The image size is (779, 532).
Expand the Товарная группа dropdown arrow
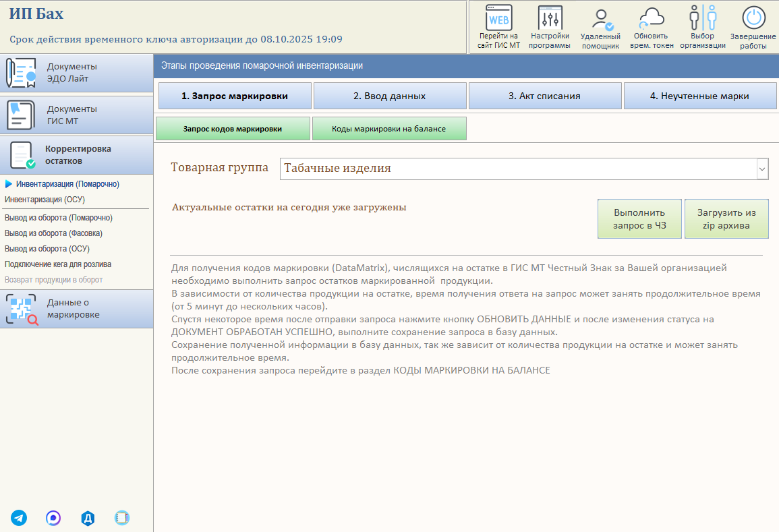pos(762,169)
